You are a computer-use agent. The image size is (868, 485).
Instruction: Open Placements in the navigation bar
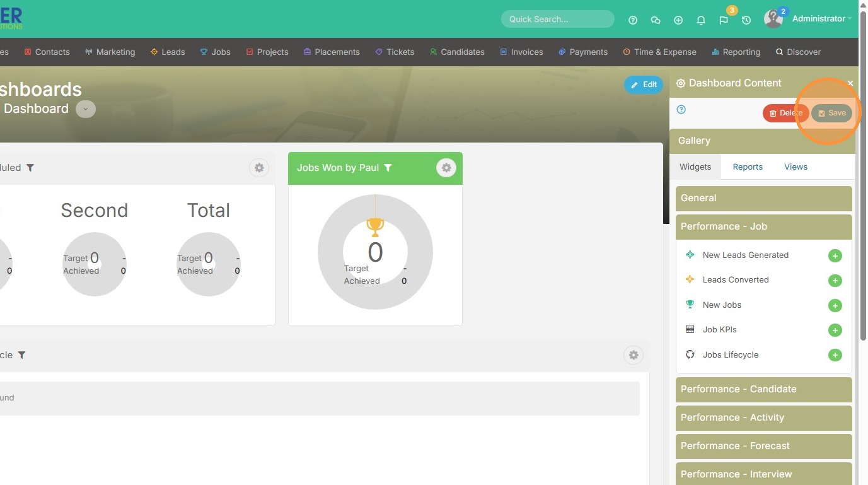point(332,52)
